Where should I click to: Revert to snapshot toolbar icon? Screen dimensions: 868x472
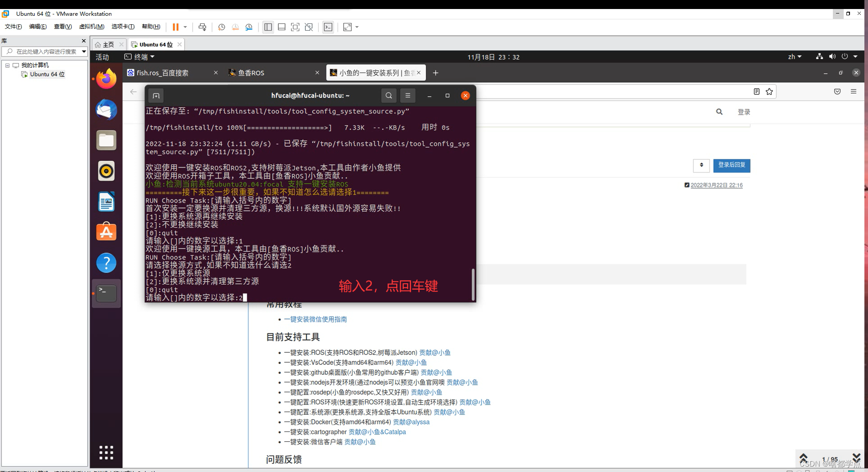point(235,27)
